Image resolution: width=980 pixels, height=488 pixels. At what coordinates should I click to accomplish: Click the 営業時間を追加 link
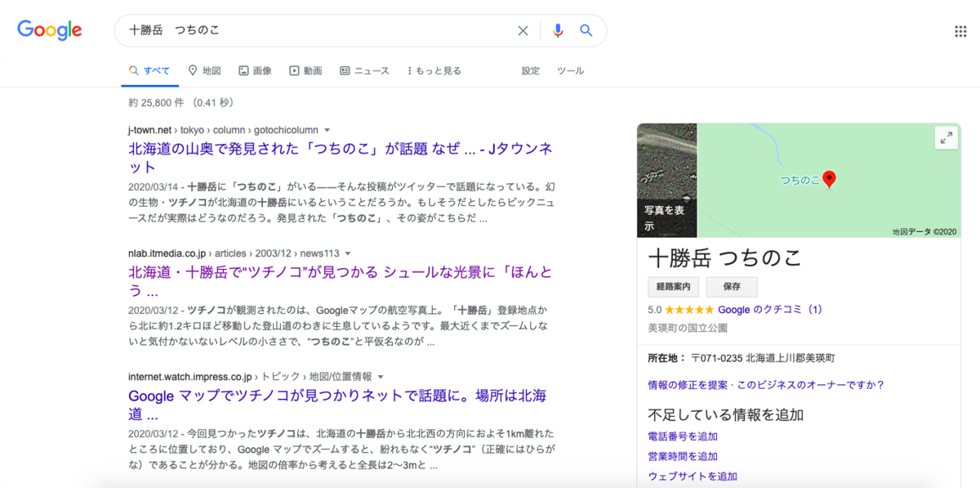click(x=683, y=456)
